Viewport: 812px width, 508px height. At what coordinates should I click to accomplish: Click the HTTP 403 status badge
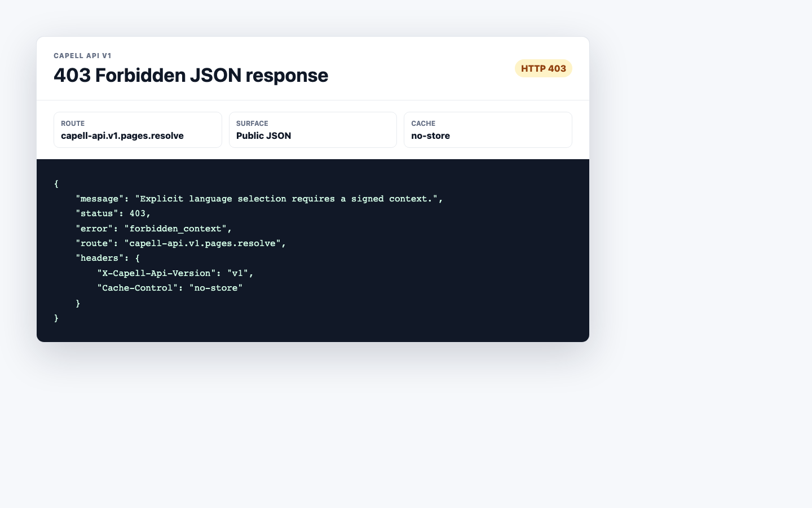pyautogui.click(x=543, y=68)
